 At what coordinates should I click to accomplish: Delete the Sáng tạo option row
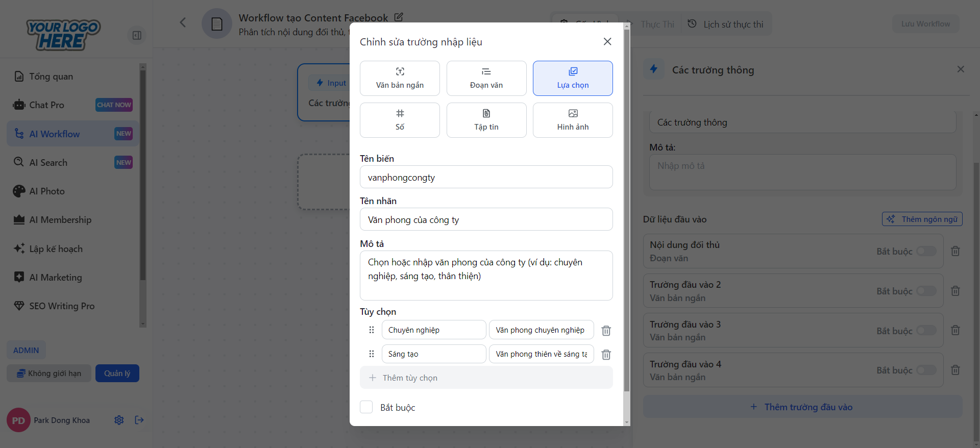[606, 355]
